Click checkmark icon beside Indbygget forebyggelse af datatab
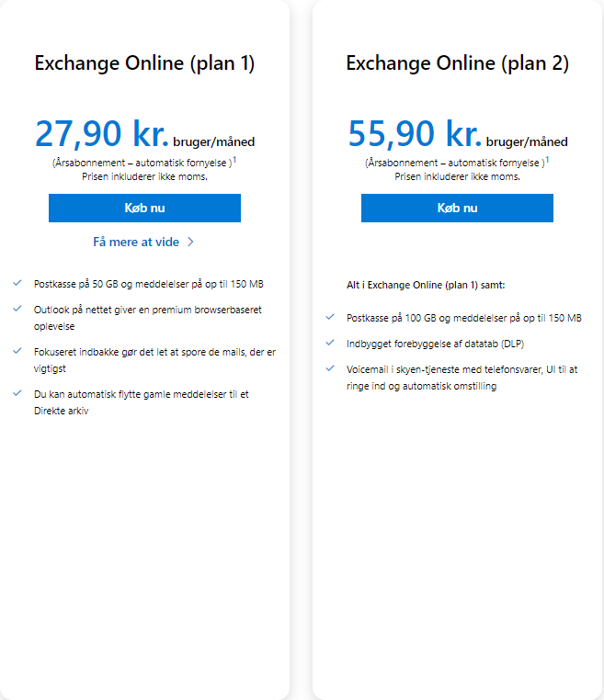The height and width of the screenshot is (700, 604). (x=330, y=343)
